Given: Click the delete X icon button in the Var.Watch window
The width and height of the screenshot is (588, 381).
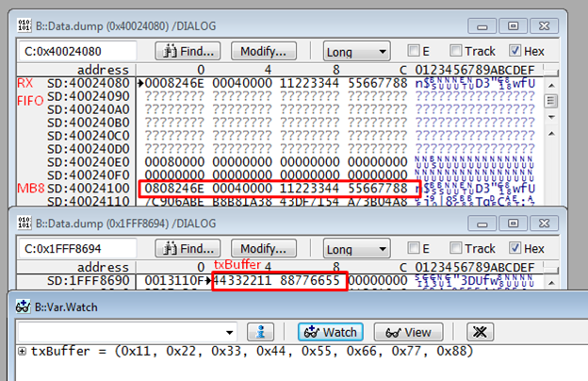Looking at the screenshot, I should coord(480,332).
